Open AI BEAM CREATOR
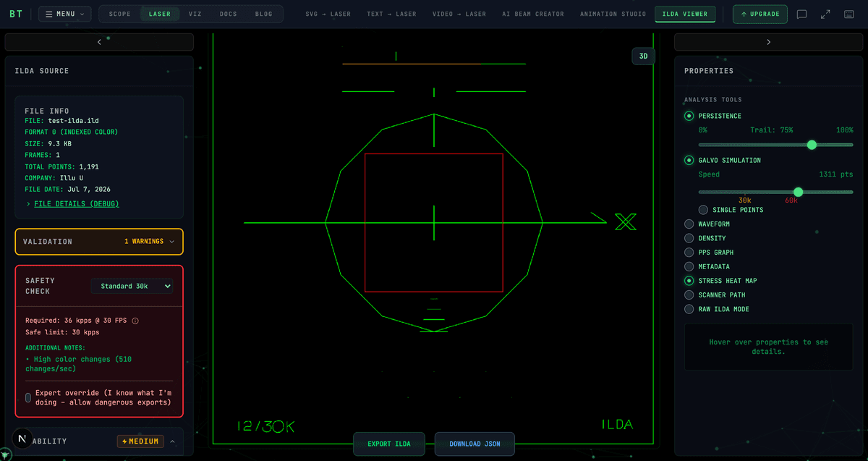Image resolution: width=868 pixels, height=461 pixels. [535, 14]
